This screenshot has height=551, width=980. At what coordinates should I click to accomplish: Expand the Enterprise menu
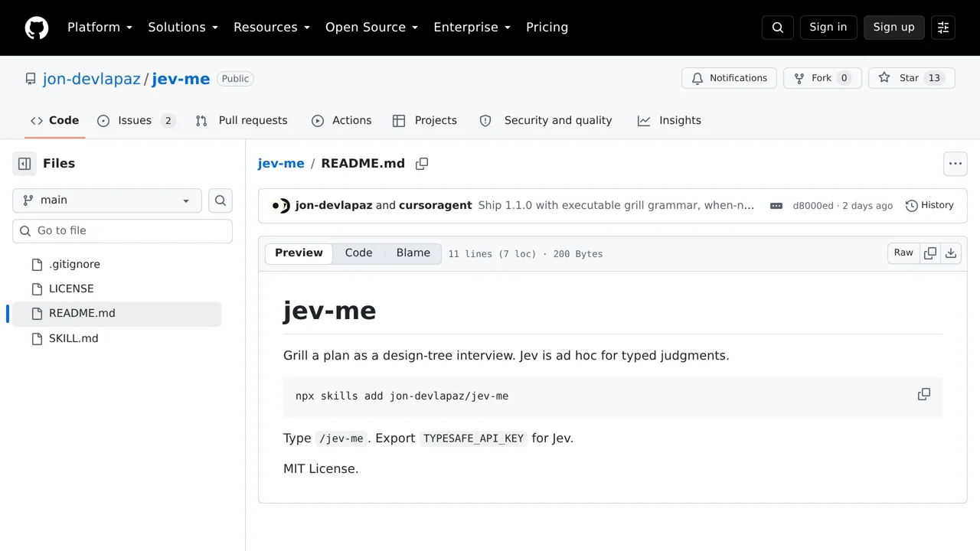[472, 28]
